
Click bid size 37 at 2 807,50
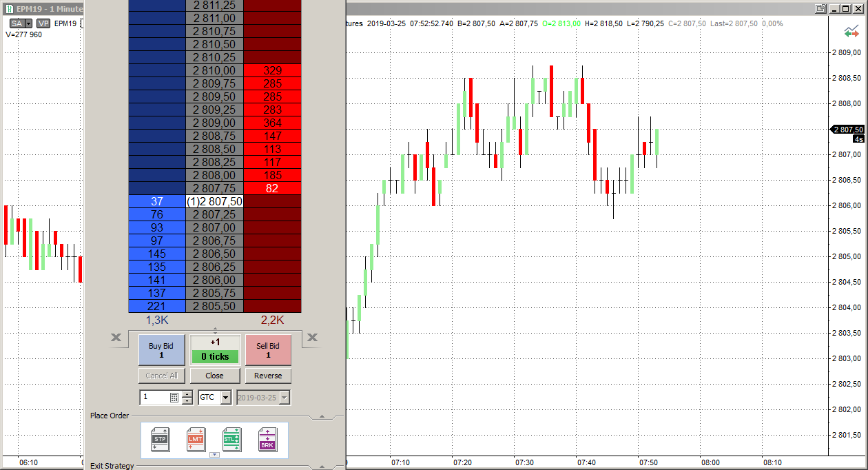157,201
